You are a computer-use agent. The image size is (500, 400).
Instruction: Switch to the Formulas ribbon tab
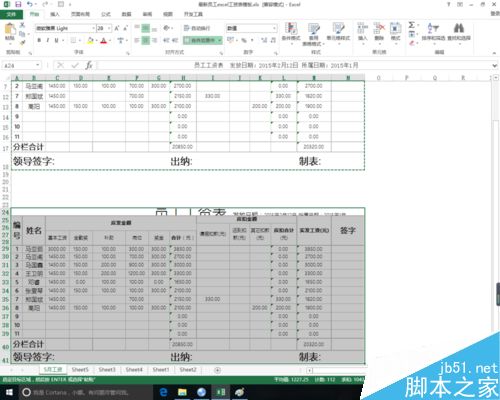106,14
